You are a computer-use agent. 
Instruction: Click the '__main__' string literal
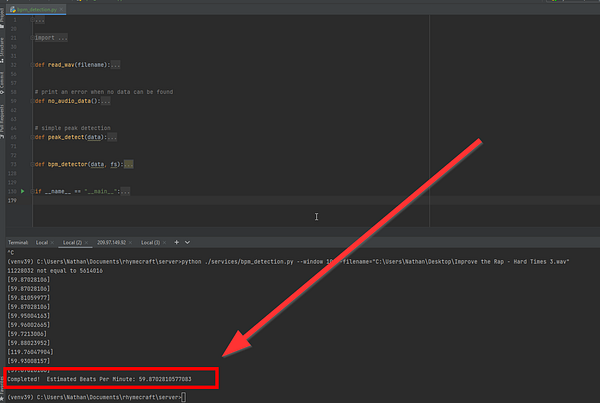click(x=101, y=191)
